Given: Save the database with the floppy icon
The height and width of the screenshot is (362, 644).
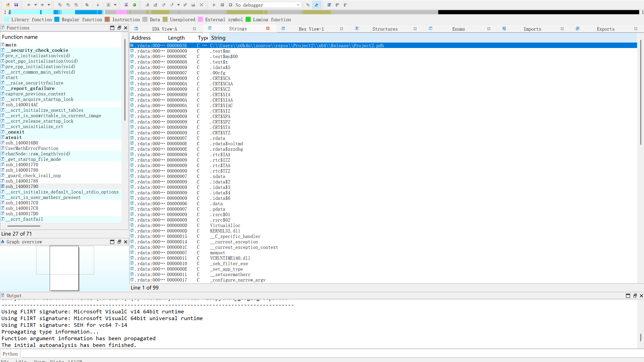Looking at the screenshot, I should pos(16,5).
